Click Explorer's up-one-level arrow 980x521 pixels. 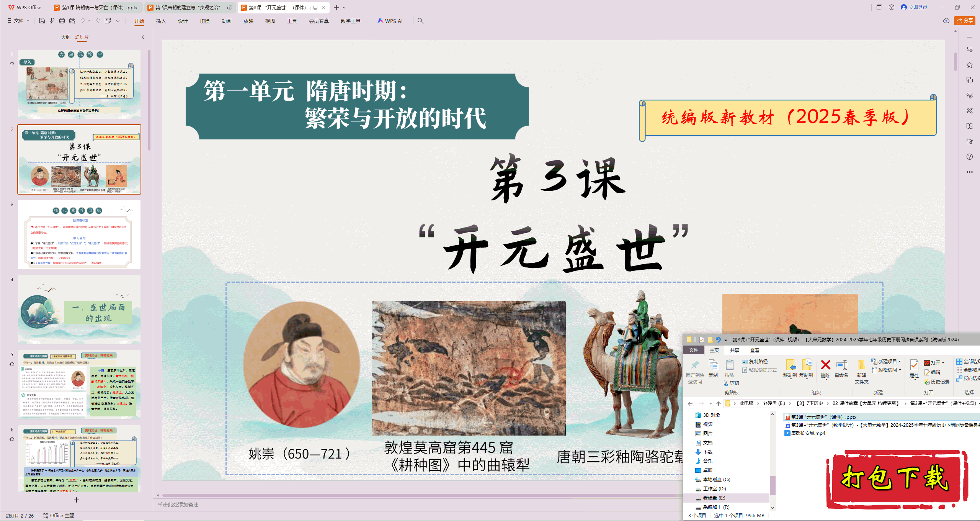click(x=719, y=403)
